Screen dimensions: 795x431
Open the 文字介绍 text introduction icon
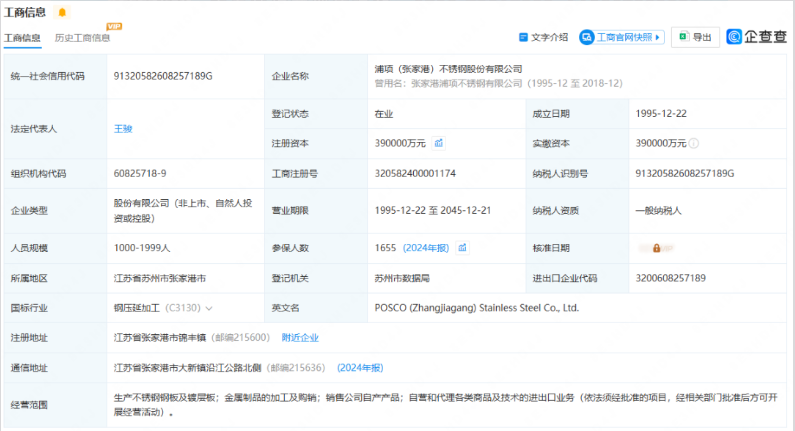click(x=523, y=37)
